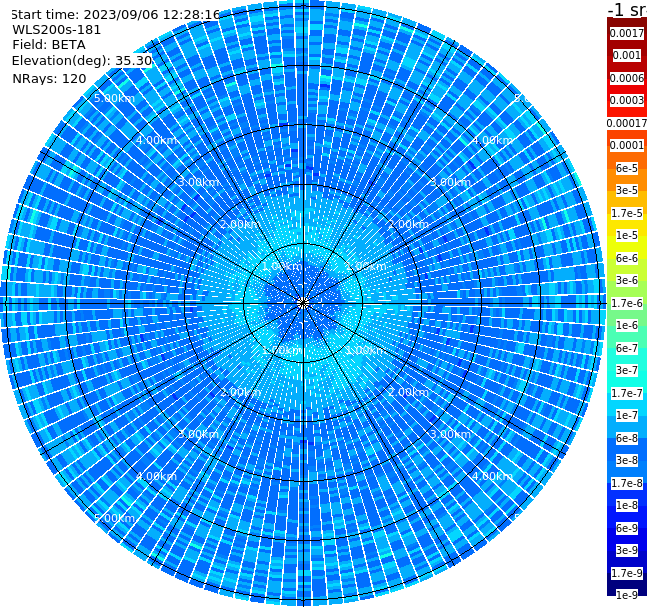Click the lower-left 4.00km range label

(156, 476)
